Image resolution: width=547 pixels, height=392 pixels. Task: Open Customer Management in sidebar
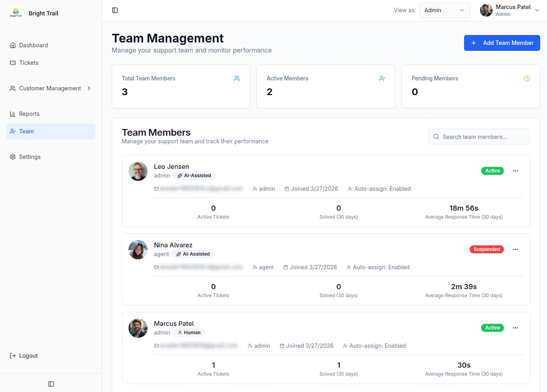pos(51,88)
